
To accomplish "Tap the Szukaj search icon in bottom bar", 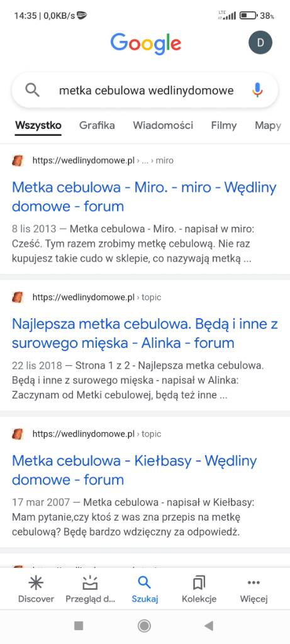I will 144,582.
